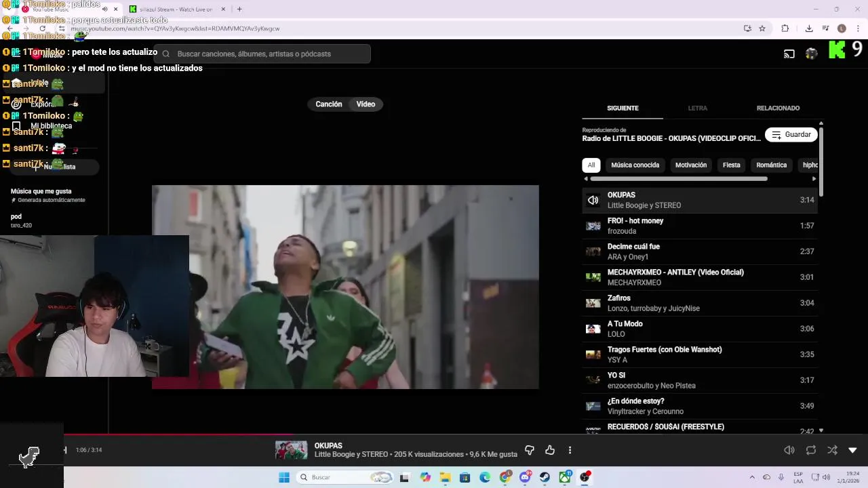The image size is (868, 488).
Task: Click the chips horizontal scrollbar
Action: (x=679, y=179)
